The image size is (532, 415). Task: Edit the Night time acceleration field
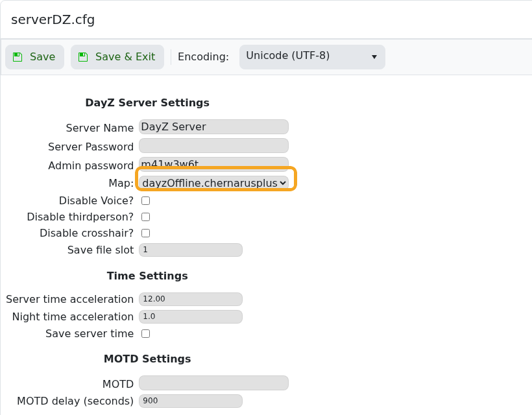click(191, 316)
